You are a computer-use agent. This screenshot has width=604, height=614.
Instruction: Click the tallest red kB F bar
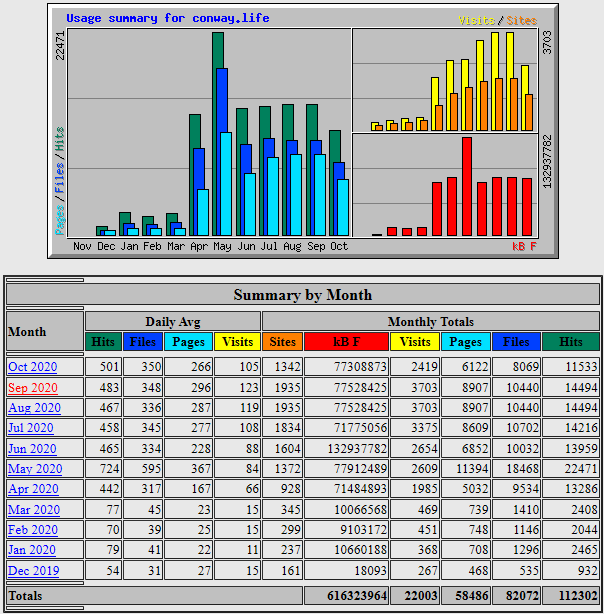click(467, 186)
